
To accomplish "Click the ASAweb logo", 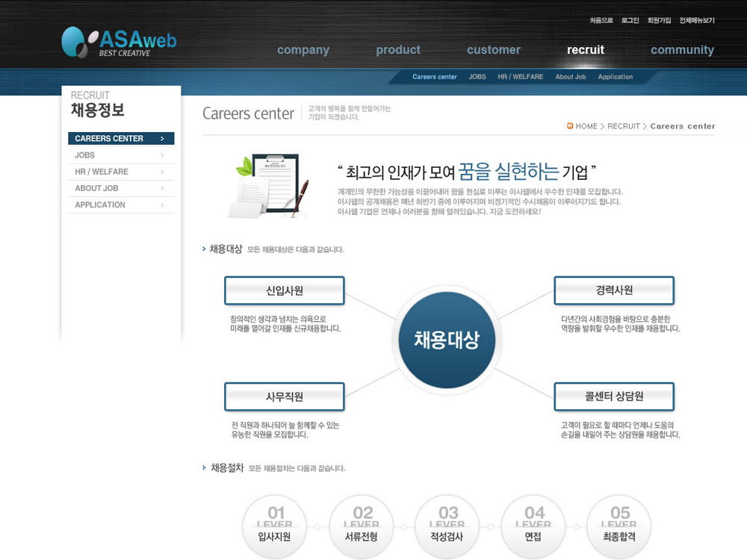I will [120, 43].
